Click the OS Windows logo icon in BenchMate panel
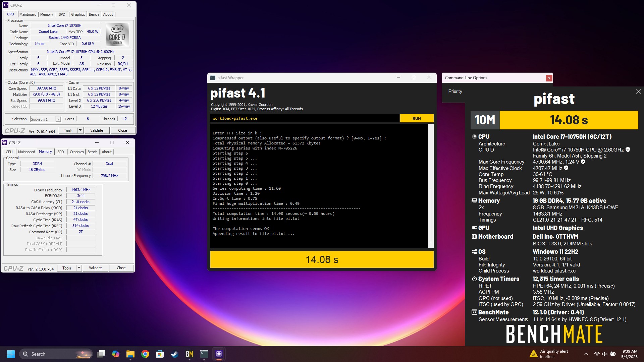644x362 pixels. pos(474,252)
